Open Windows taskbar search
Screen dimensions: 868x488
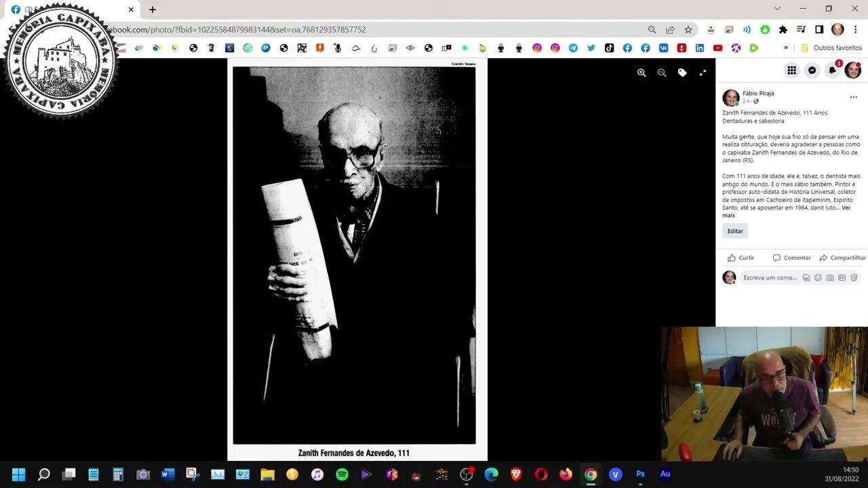43,474
